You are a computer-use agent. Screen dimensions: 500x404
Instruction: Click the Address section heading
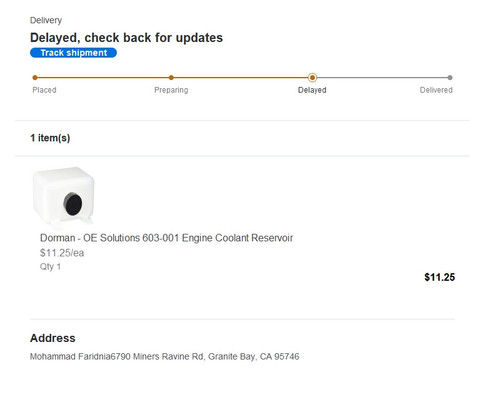coord(53,338)
